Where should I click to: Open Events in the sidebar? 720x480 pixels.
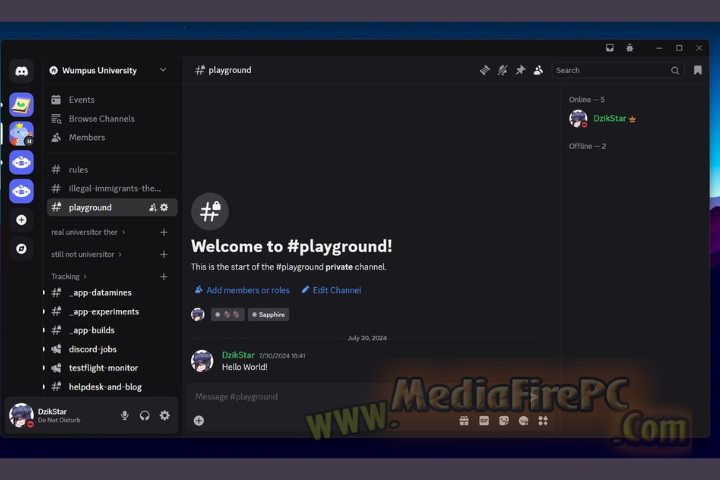(112, 100)
